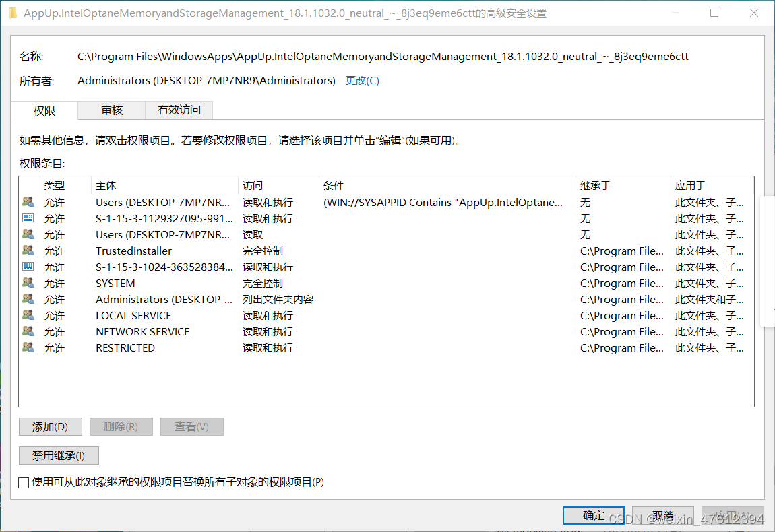
Task: Click the 读取 access cell of Users
Action: pos(253,234)
